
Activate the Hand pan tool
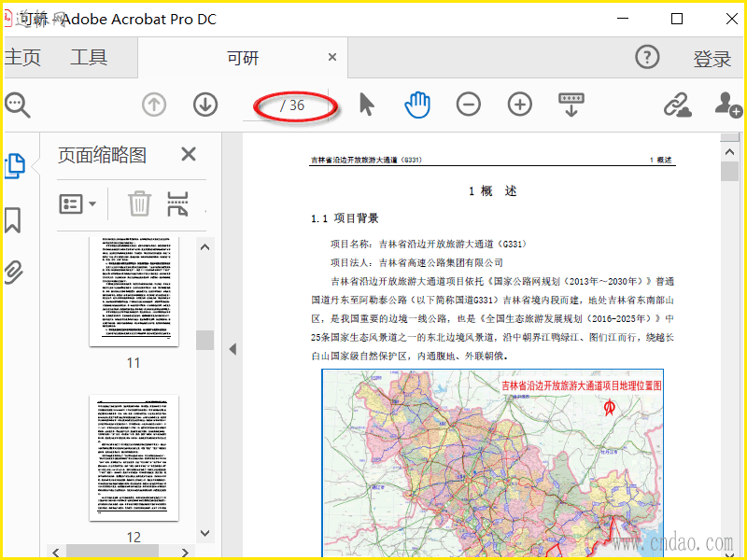tap(417, 105)
